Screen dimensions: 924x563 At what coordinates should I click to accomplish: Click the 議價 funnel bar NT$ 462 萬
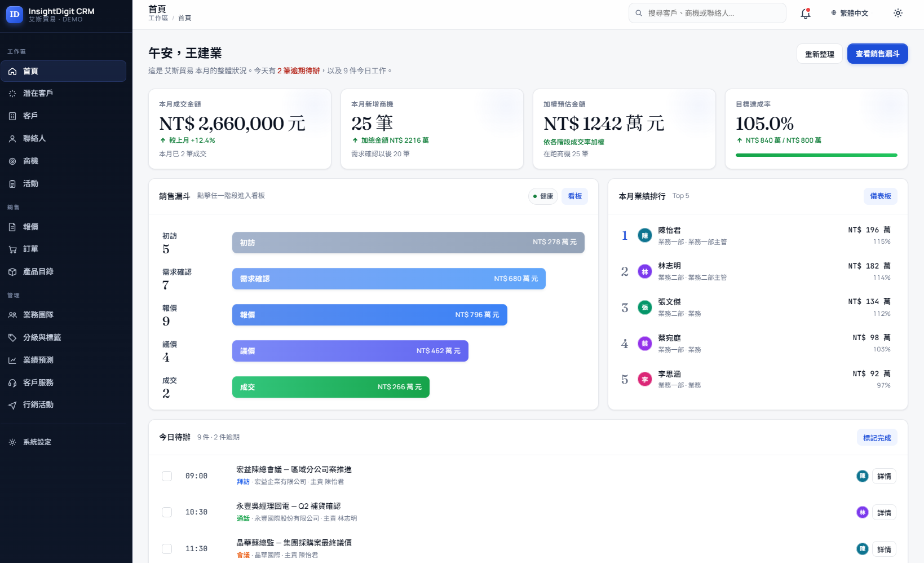tap(350, 351)
